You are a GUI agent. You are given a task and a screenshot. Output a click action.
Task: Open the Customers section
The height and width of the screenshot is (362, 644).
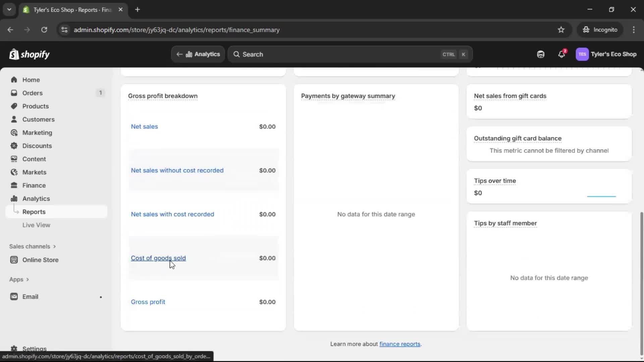[x=39, y=119]
